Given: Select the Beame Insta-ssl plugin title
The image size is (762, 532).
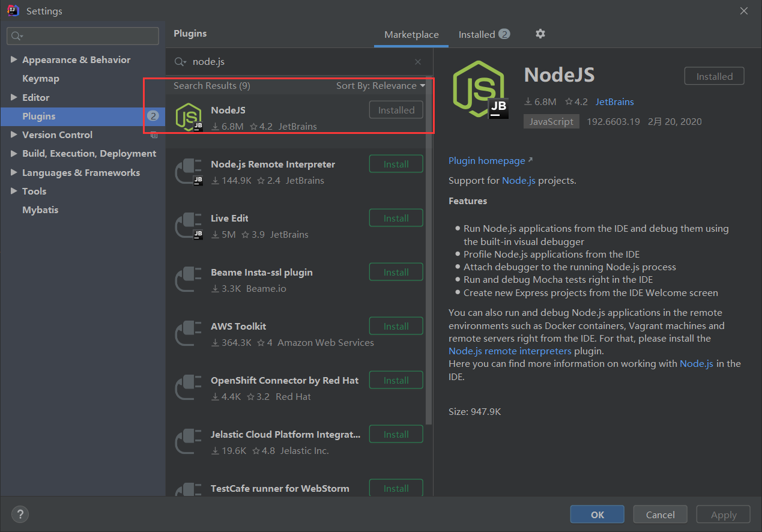Looking at the screenshot, I should coord(262,272).
